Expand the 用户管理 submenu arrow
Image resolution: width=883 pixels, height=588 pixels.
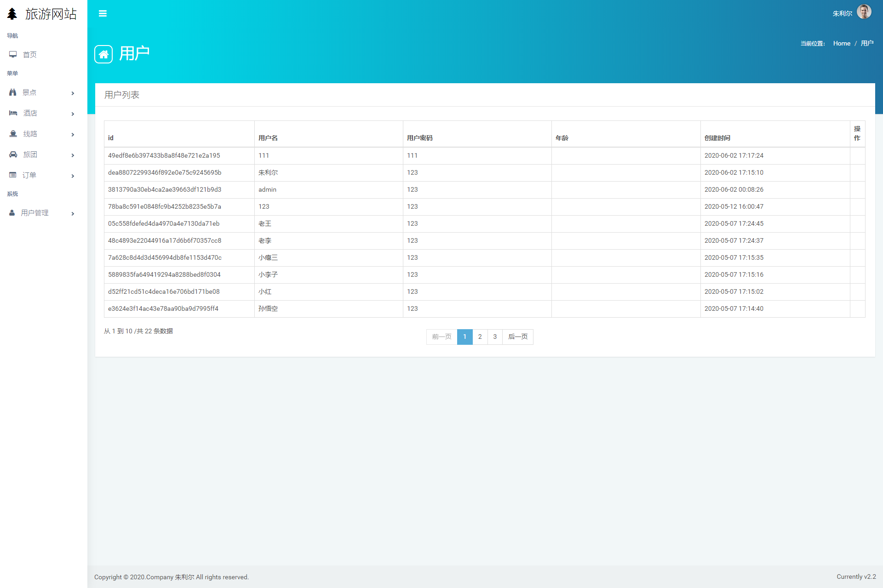click(73, 214)
